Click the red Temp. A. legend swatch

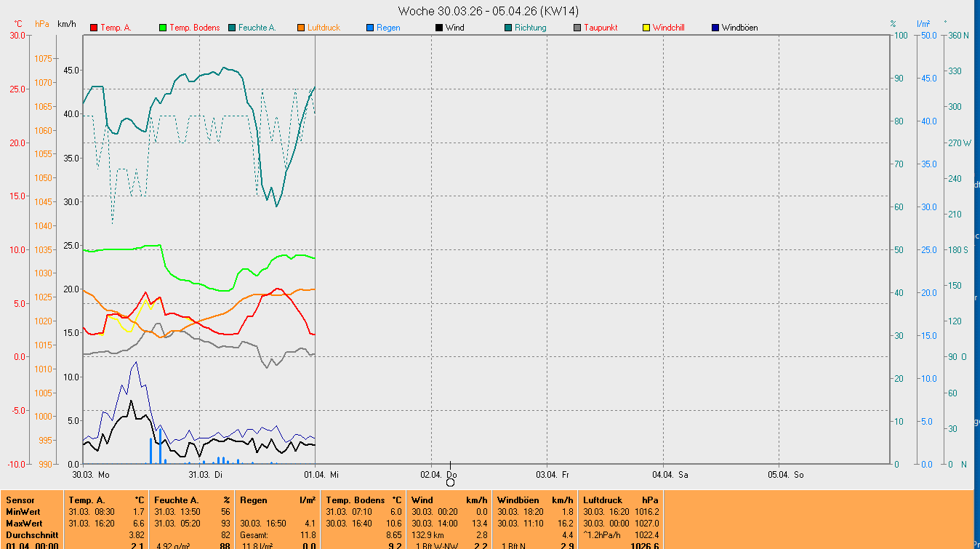point(94,28)
